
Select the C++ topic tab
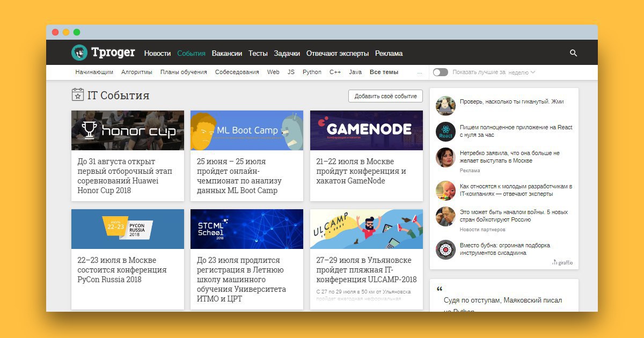click(335, 72)
